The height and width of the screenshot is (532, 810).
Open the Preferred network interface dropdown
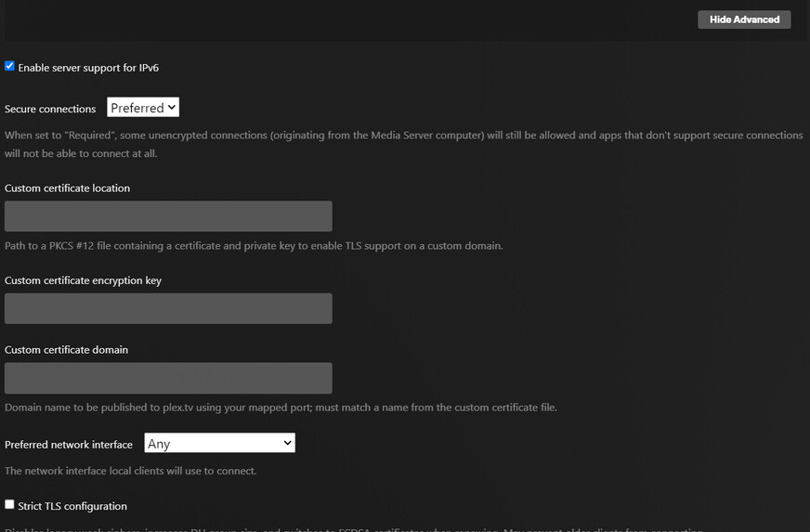(x=219, y=443)
